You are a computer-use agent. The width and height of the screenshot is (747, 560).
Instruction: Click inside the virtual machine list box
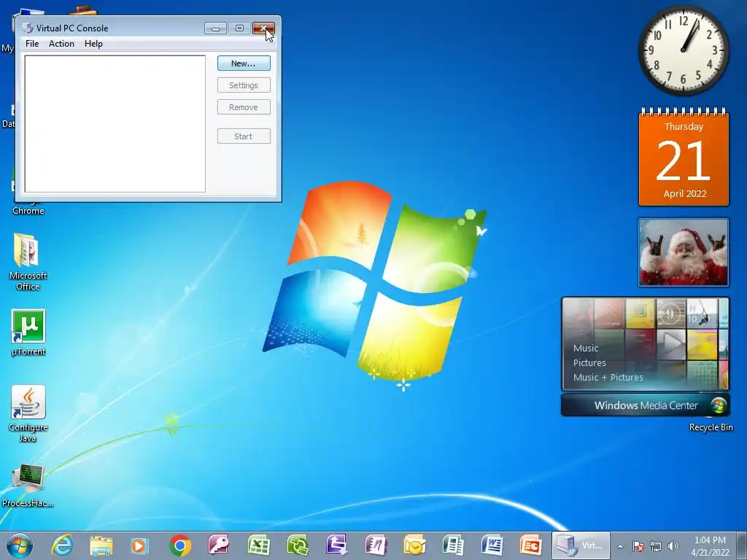pyautogui.click(x=115, y=124)
